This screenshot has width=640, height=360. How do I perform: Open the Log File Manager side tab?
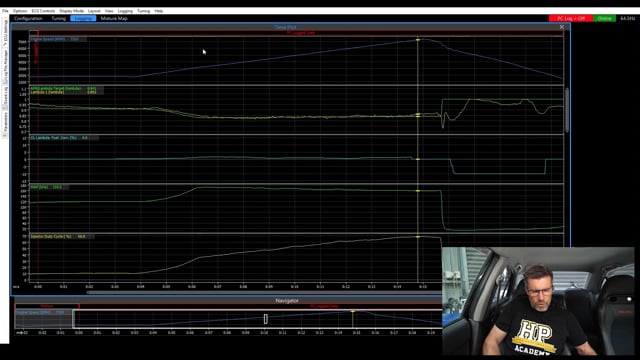click(x=5, y=66)
